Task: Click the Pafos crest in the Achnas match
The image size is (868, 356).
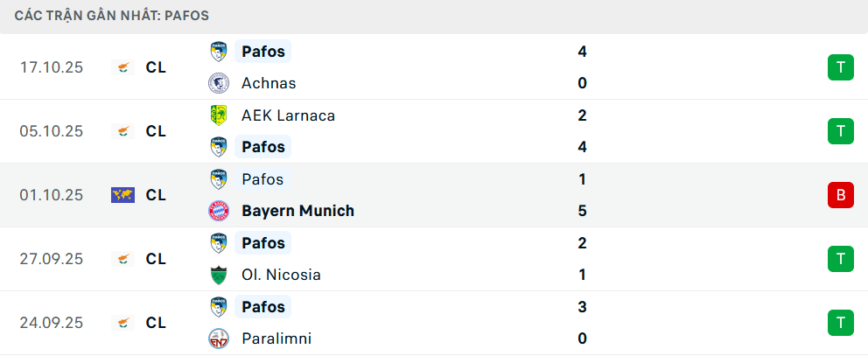Action: pos(218,52)
